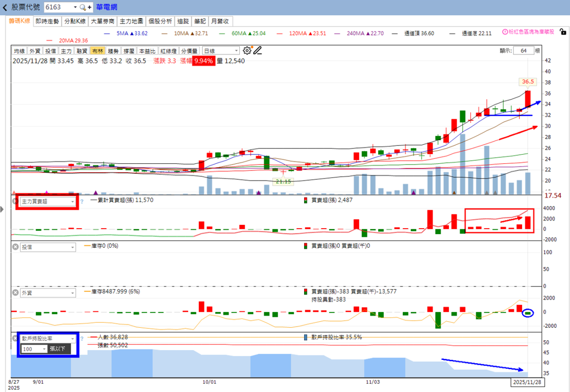This screenshot has width=570, height=392.
Task: Click the pink info circle icon
Action: pyautogui.click(x=505, y=32)
